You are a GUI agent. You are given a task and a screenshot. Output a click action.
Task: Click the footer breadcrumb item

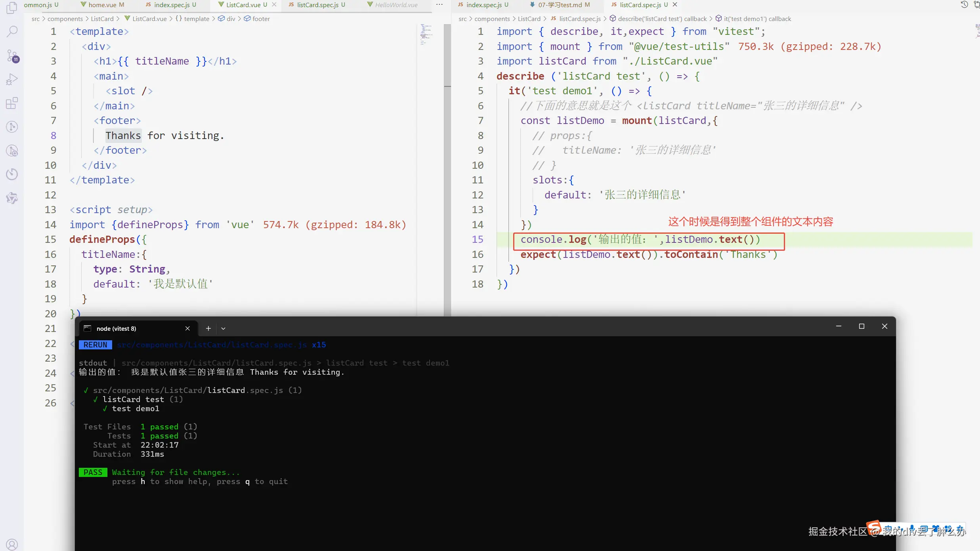pos(261,19)
